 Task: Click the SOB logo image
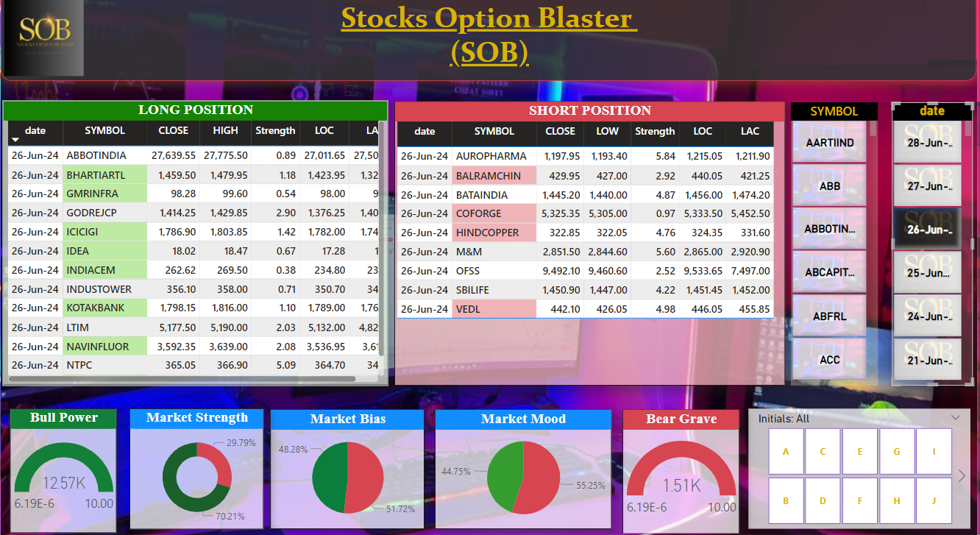click(x=44, y=38)
